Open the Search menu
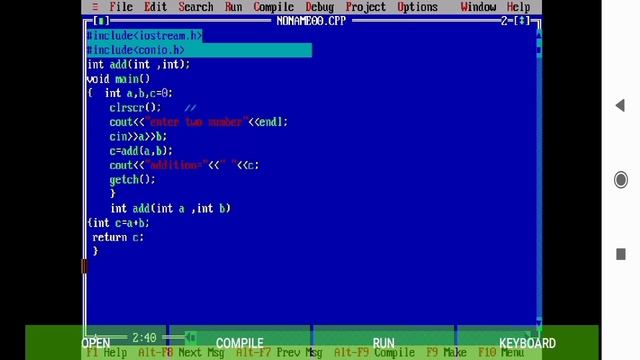Viewport: 640px width, 360px height. [196, 7]
